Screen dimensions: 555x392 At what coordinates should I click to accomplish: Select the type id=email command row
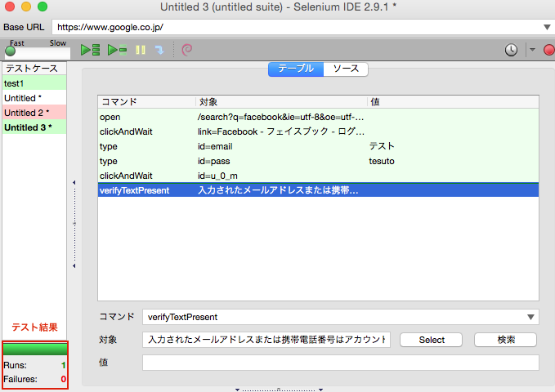317,146
